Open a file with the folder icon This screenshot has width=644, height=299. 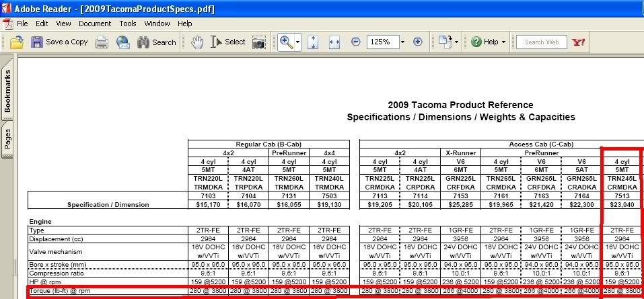[x=17, y=42]
